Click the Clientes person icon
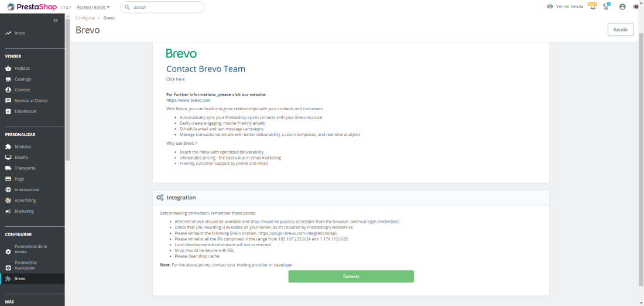Viewport: 644px width, 306px height. click(8, 90)
